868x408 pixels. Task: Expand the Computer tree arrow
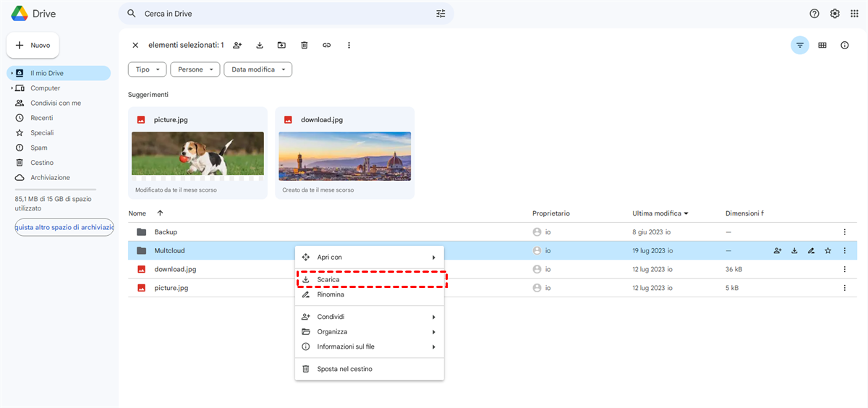click(12, 88)
